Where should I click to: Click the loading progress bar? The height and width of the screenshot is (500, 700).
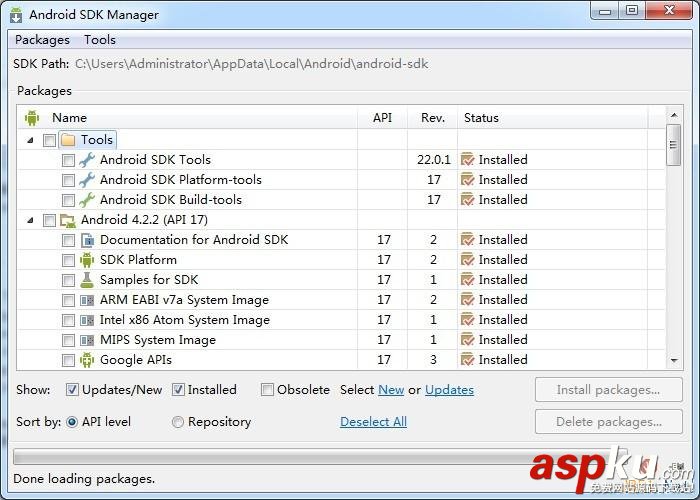(x=320, y=457)
